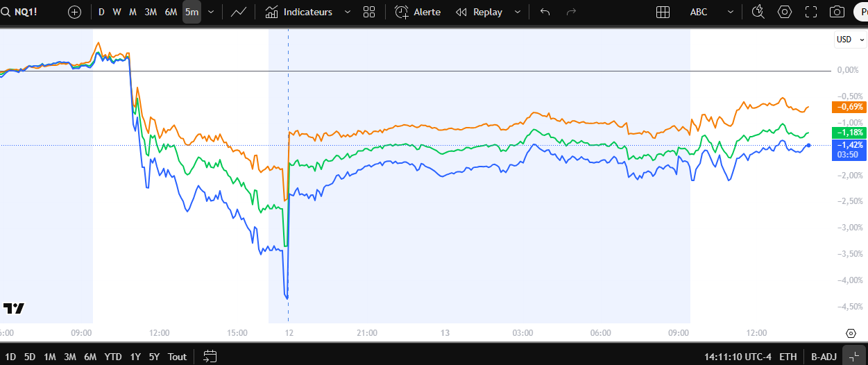Open the Indicateurs panel
The image size is (868, 365).
click(299, 12)
